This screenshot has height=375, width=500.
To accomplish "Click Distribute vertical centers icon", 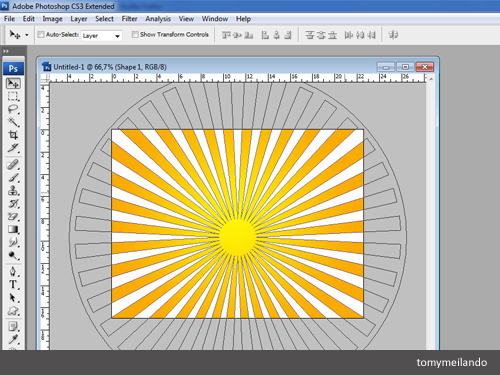I will click(x=321, y=35).
